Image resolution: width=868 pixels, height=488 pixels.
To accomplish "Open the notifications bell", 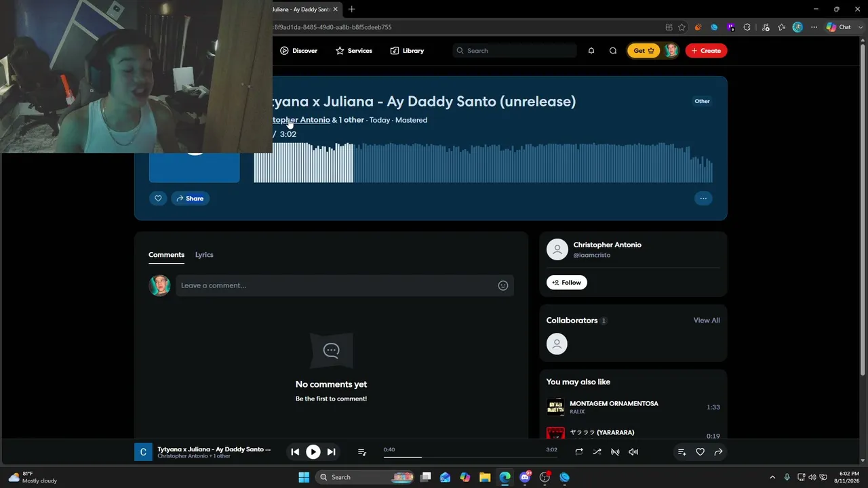I will (591, 51).
